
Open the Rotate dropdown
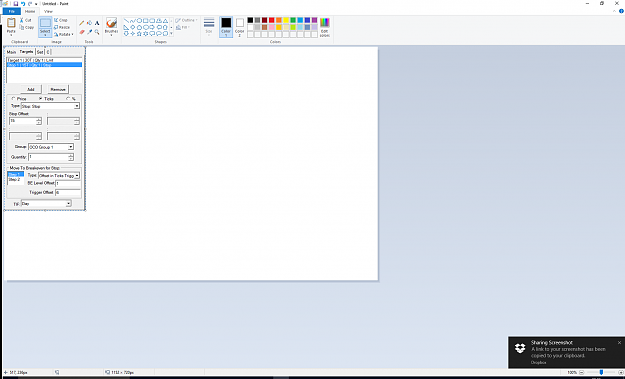[64, 34]
